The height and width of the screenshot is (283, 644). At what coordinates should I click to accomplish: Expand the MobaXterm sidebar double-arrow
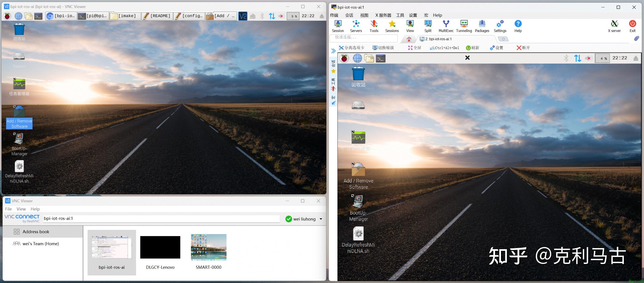(x=333, y=51)
